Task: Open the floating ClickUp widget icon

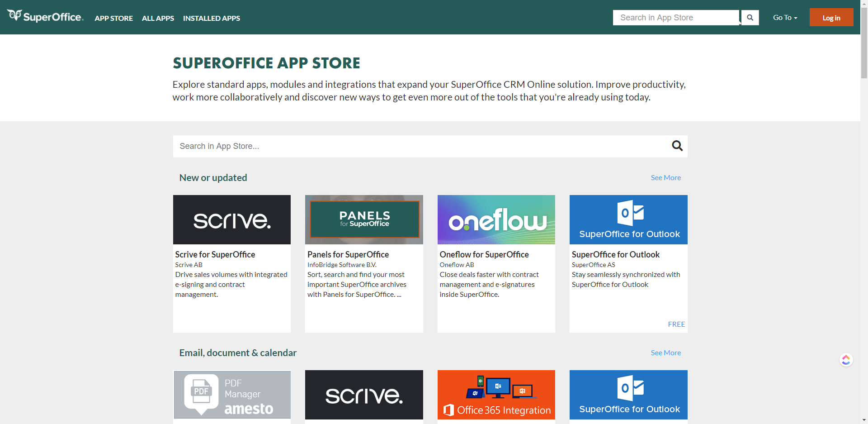Action: tap(846, 360)
